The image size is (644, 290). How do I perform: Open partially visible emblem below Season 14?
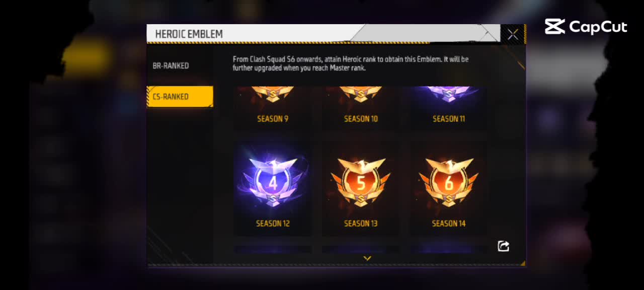point(449,249)
